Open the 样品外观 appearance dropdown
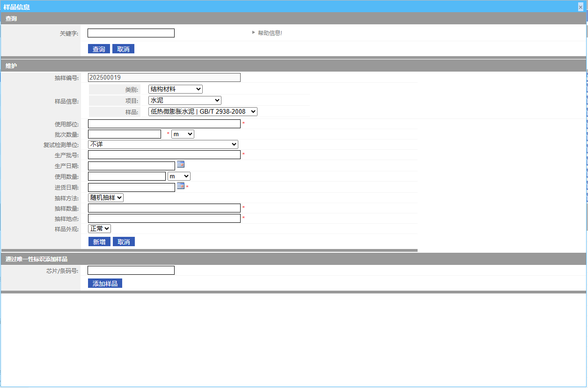588x388 pixels. pyautogui.click(x=100, y=228)
